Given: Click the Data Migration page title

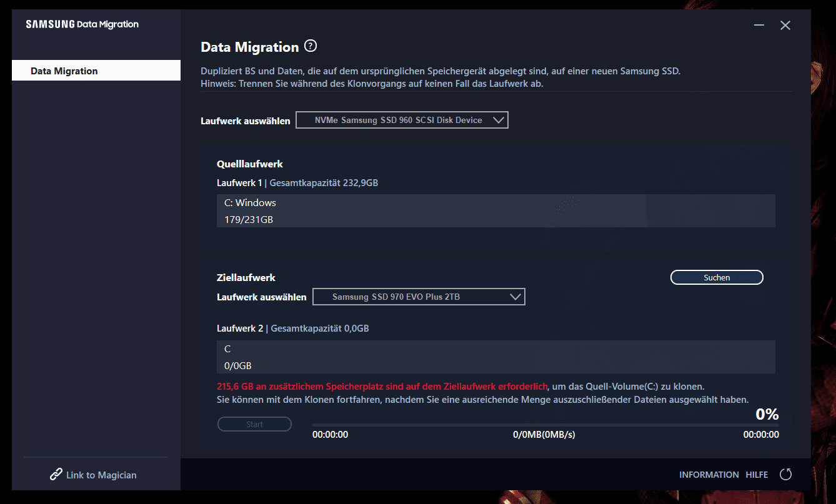Looking at the screenshot, I should click(x=250, y=47).
